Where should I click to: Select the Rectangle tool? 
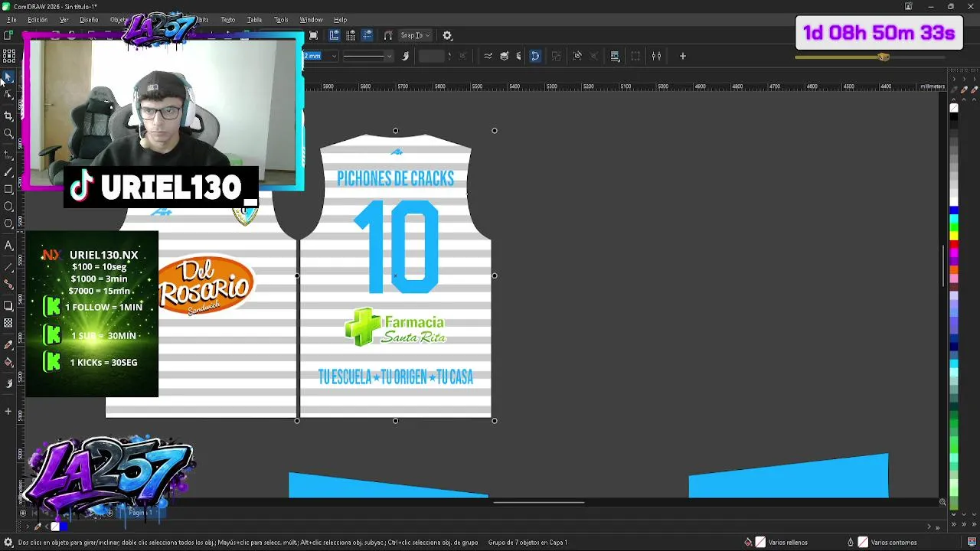[x=8, y=189]
